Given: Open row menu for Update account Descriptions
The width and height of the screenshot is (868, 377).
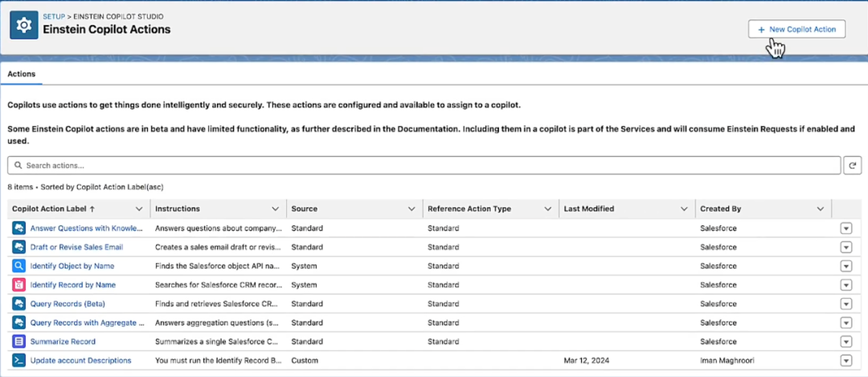Looking at the screenshot, I should (x=845, y=360).
